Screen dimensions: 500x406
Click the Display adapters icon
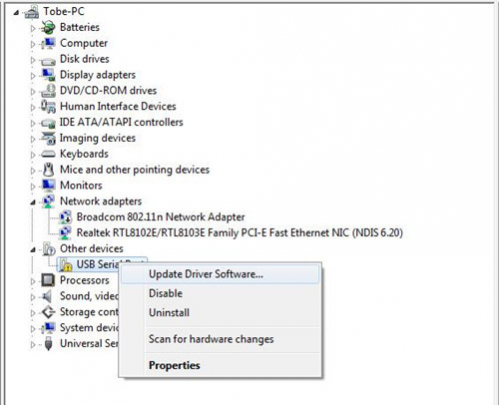(x=49, y=75)
